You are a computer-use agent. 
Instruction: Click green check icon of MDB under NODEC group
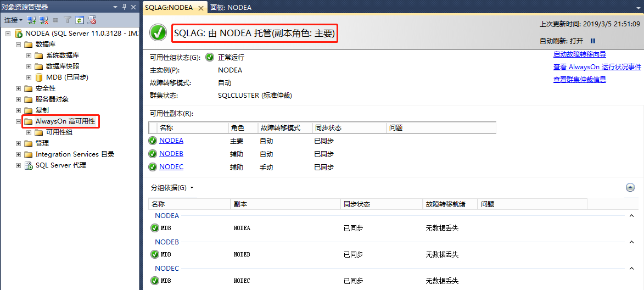click(x=155, y=281)
